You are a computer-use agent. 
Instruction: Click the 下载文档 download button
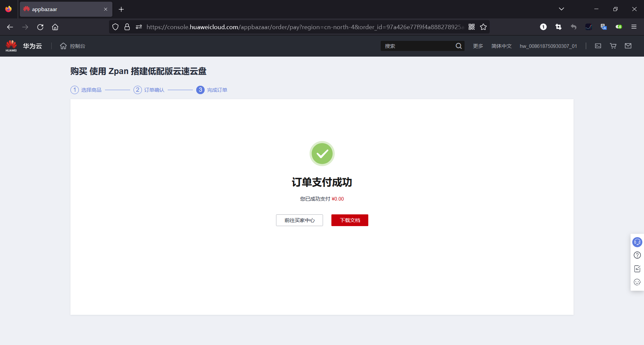(x=350, y=220)
